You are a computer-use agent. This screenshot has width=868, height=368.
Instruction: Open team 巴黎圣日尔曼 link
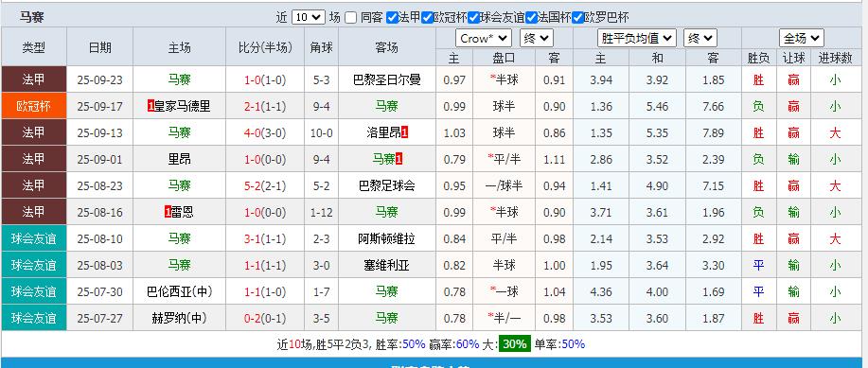pos(387,79)
